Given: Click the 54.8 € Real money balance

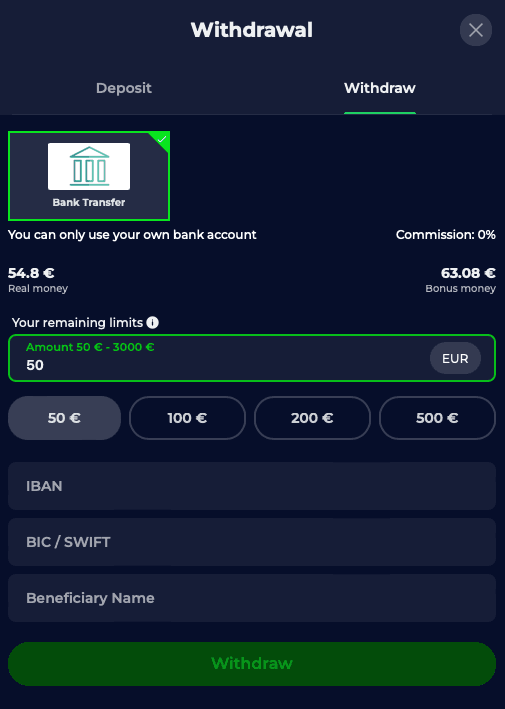Looking at the screenshot, I should point(38,280).
